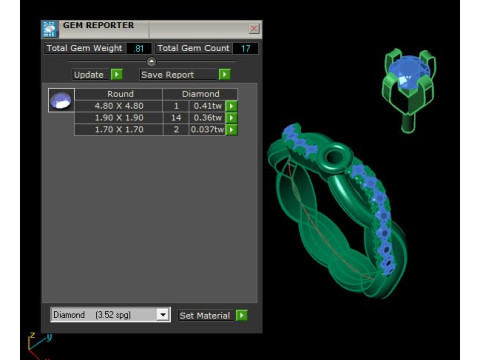Viewport: 480px width, 360px height.
Task: Click the XYZ axis indicator
Action: click(40, 346)
